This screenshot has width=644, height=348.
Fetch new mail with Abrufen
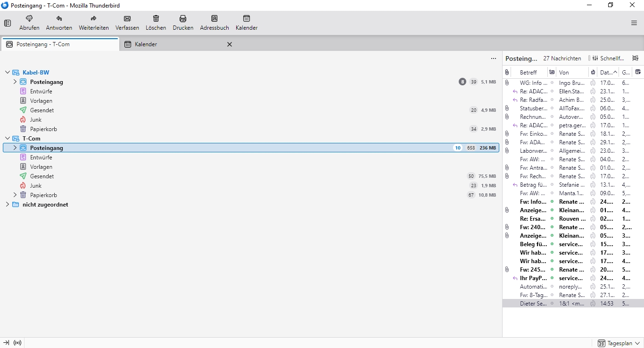point(29,23)
